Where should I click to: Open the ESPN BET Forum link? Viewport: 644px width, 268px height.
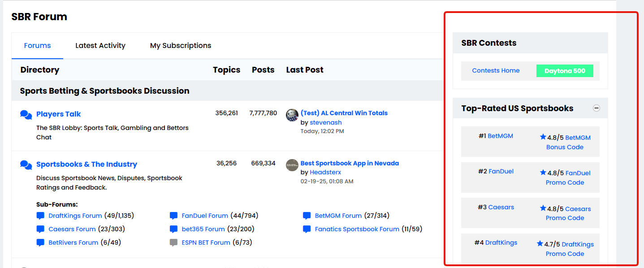[x=206, y=242]
